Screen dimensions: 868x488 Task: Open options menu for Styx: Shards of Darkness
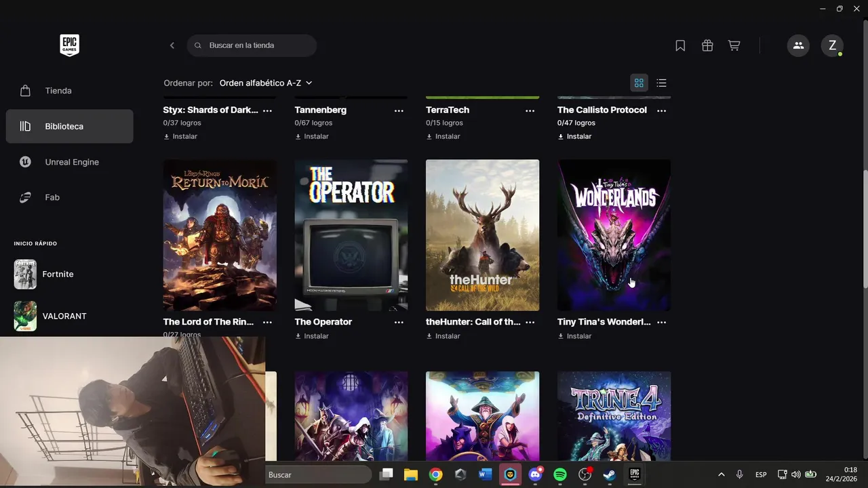267,110
